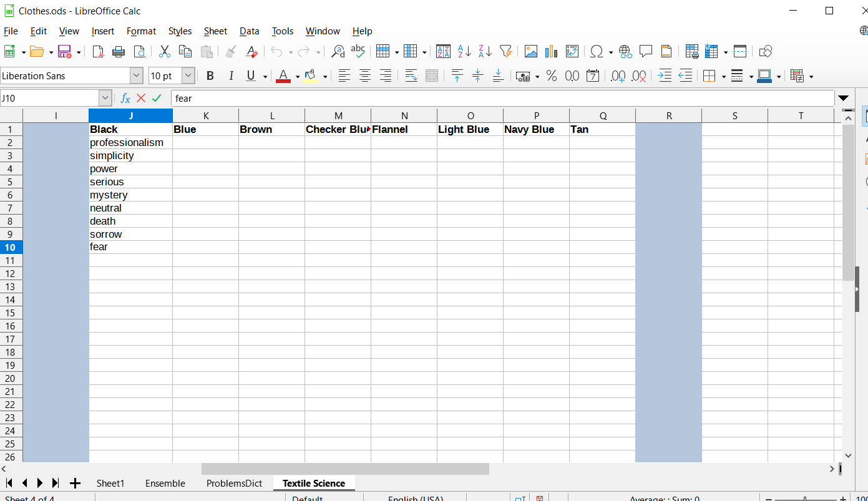Toggle Bold formatting

(210, 76)
